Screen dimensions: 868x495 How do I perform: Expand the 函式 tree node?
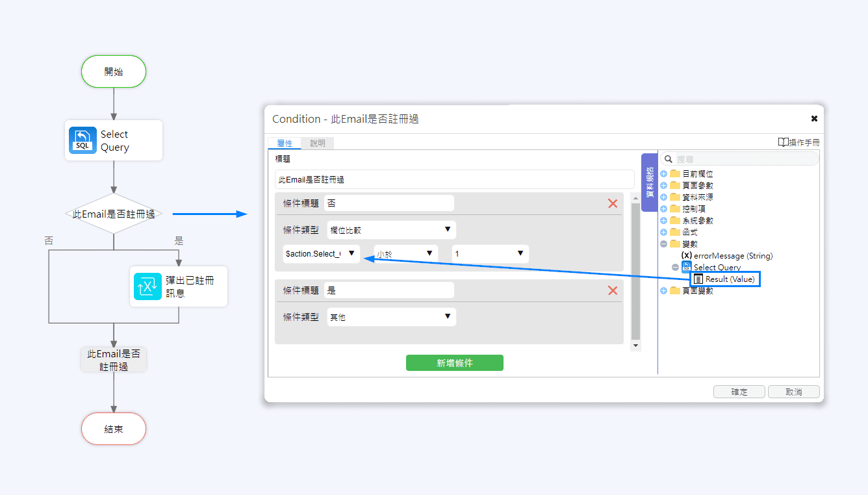(x=664, y=233)
